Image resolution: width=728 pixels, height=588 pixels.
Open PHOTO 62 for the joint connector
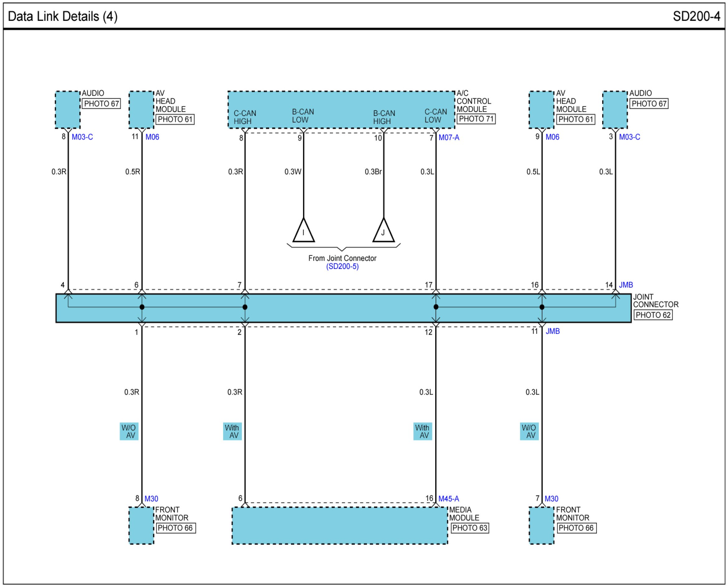653,315
